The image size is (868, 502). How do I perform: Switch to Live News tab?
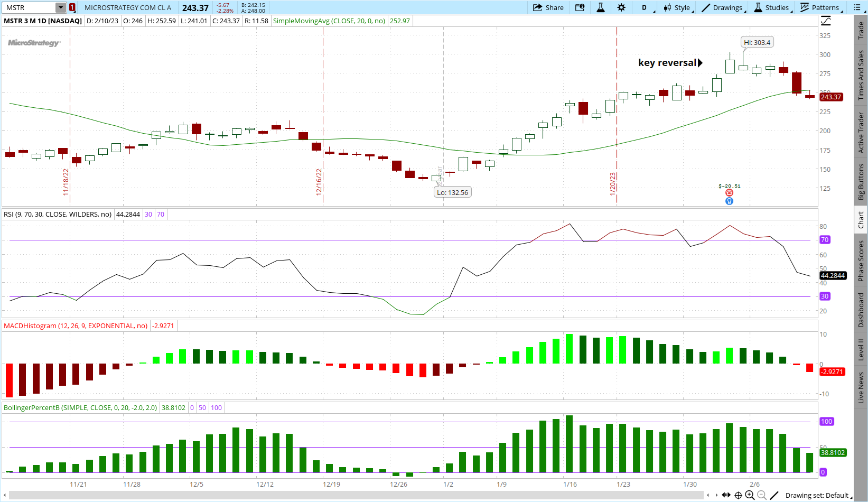[x=861, y=387]
